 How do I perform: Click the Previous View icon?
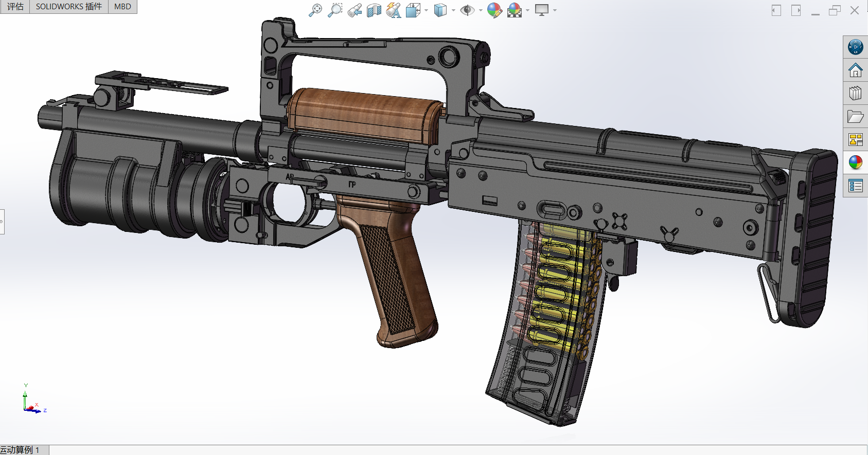[355, 10]
